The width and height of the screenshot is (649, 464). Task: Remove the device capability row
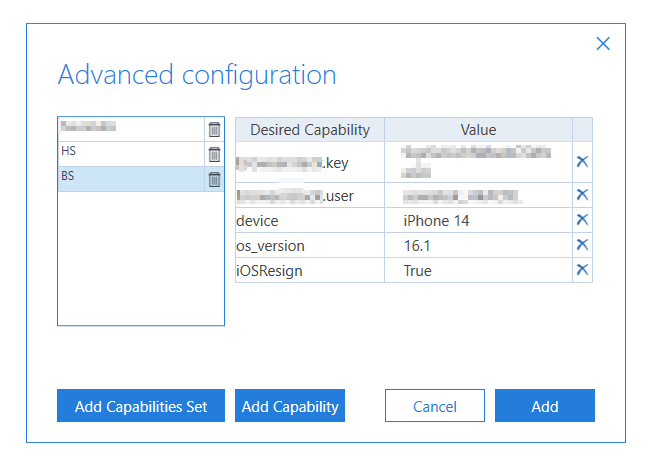(x=582, y=220)
